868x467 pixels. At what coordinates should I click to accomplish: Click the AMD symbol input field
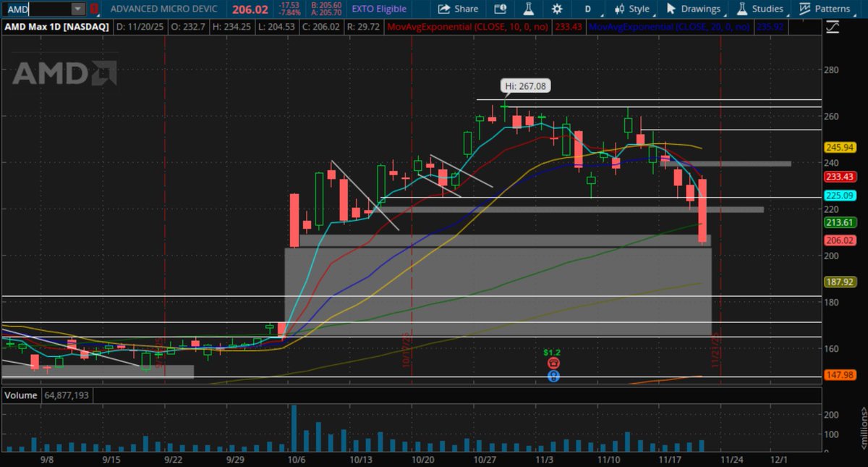click(35, 9)
